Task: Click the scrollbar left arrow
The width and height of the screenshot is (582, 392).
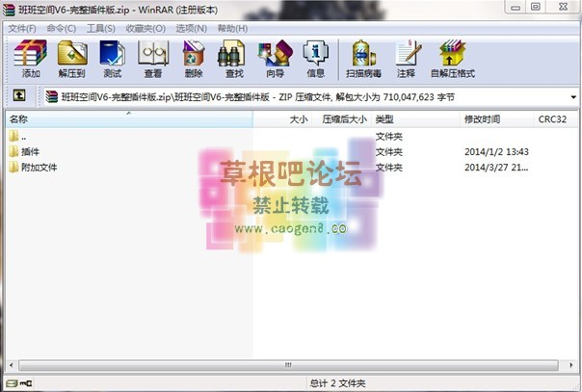Action: [12, 365]
